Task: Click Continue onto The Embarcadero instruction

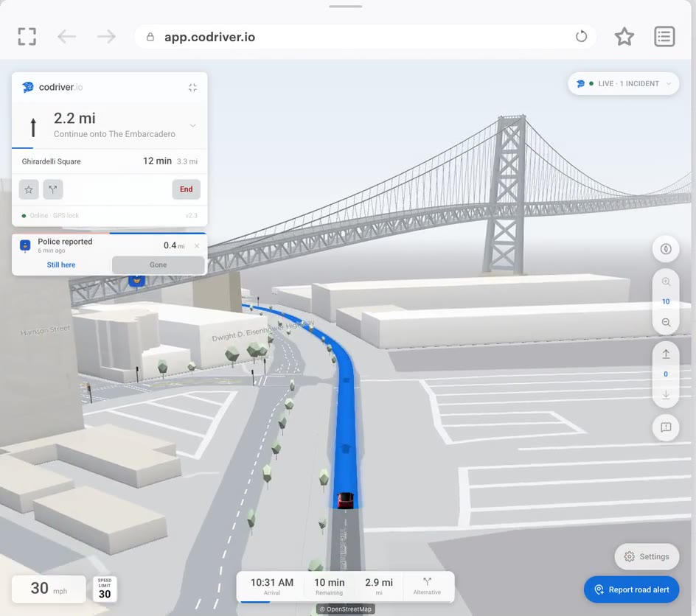Action: 114,134
